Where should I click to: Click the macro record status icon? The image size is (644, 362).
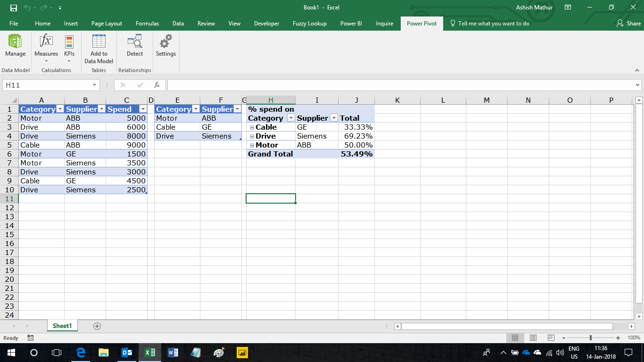[31, 338]
